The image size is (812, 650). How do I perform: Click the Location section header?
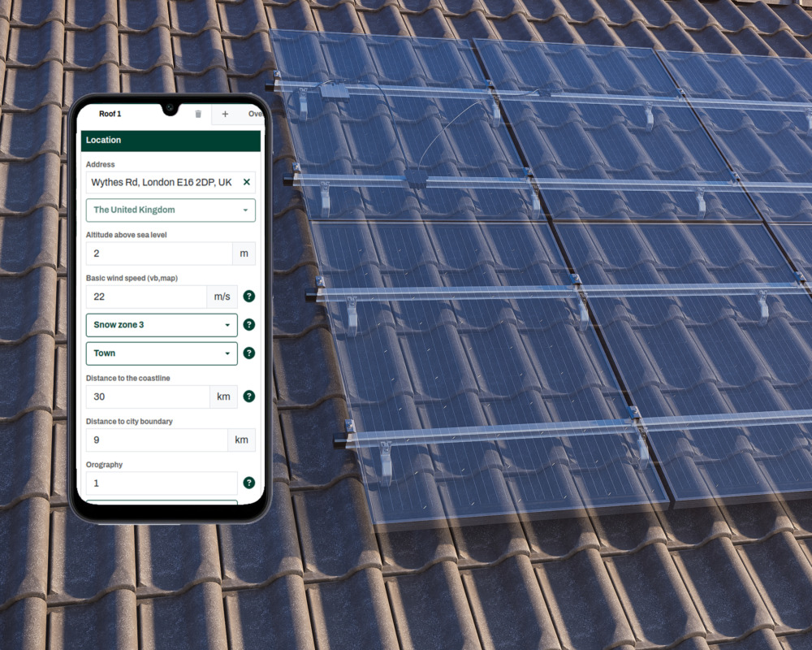point(171,141)
